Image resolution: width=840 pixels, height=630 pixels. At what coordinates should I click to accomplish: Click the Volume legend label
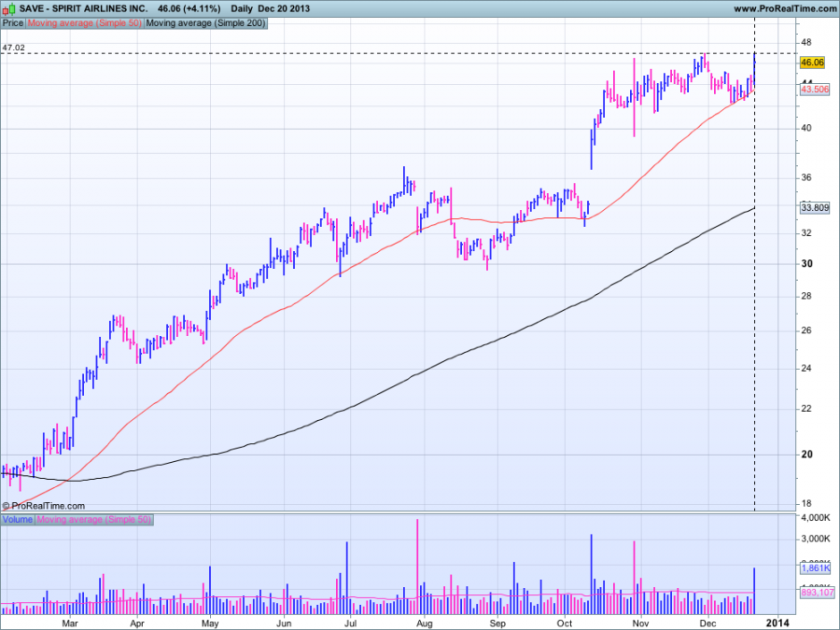point(18,519)
